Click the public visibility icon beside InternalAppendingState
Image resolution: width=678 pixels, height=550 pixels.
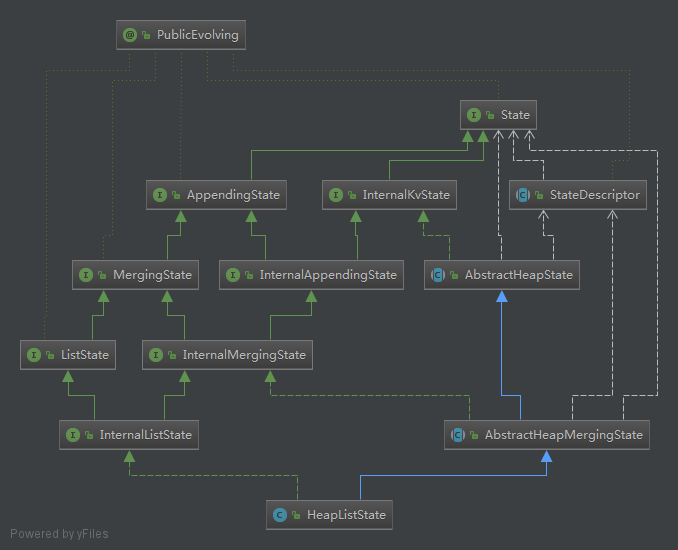[249, 275]
